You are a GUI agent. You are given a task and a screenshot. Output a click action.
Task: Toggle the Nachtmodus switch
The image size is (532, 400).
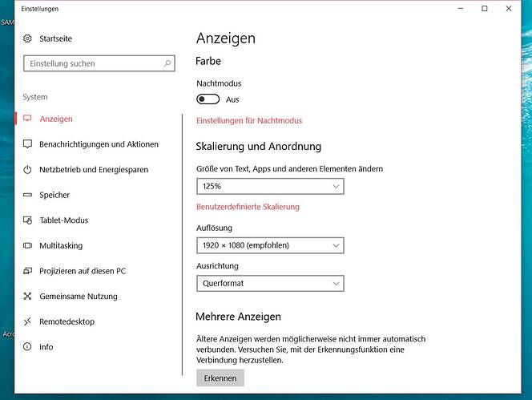pos(208,99)
